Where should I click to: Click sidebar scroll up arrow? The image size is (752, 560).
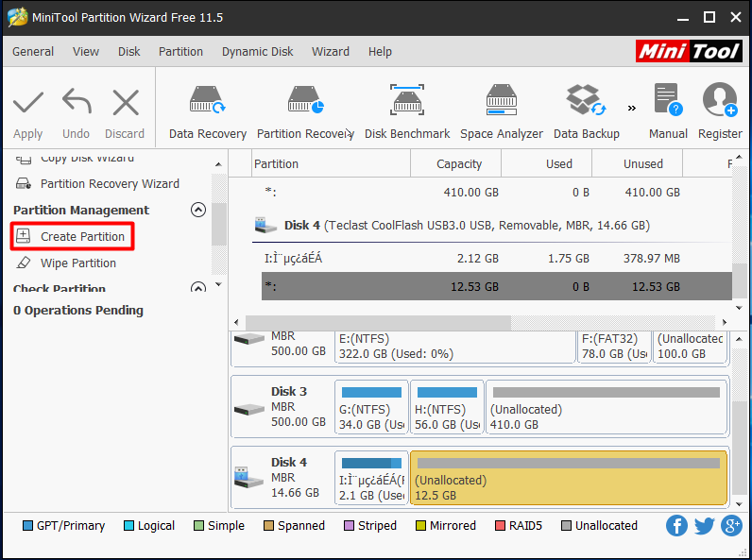pos(218,164)
